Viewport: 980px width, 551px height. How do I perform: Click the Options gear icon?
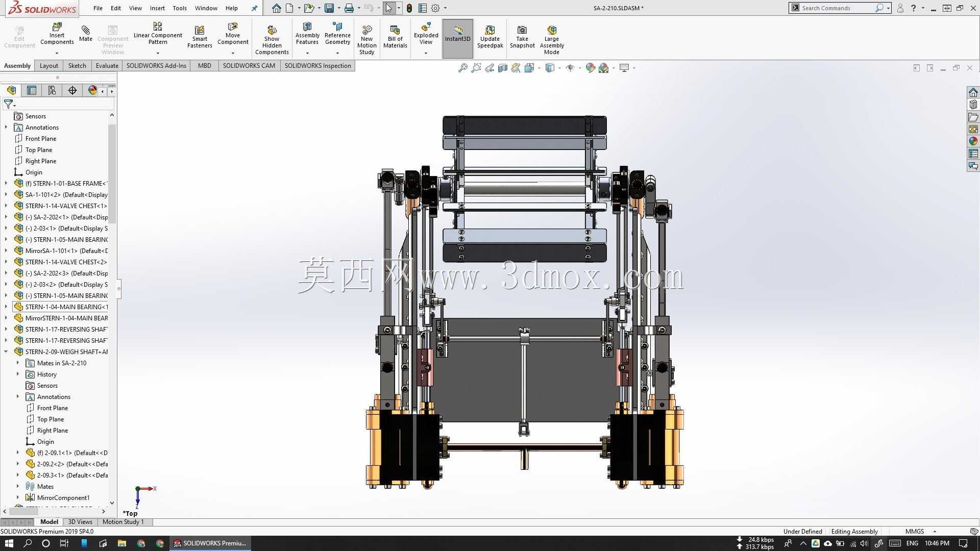click(435, 8)
